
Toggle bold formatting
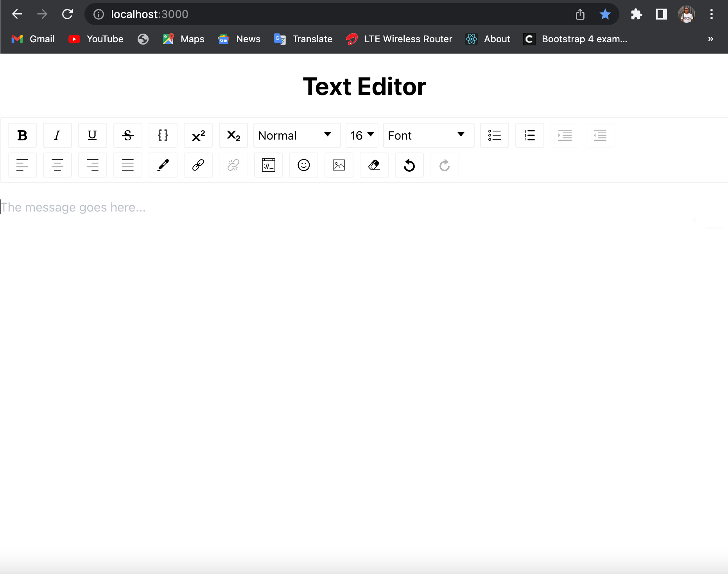point(22,135)
